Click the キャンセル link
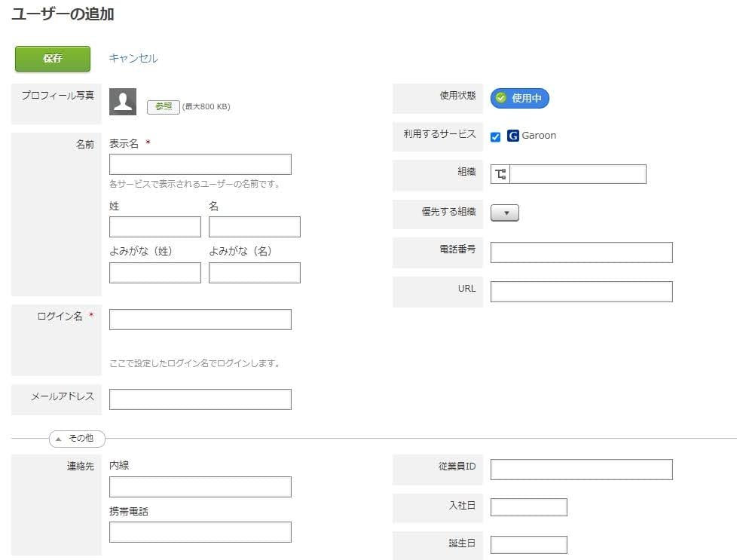This screenshot has width=737, height=560. click(133, 59)
